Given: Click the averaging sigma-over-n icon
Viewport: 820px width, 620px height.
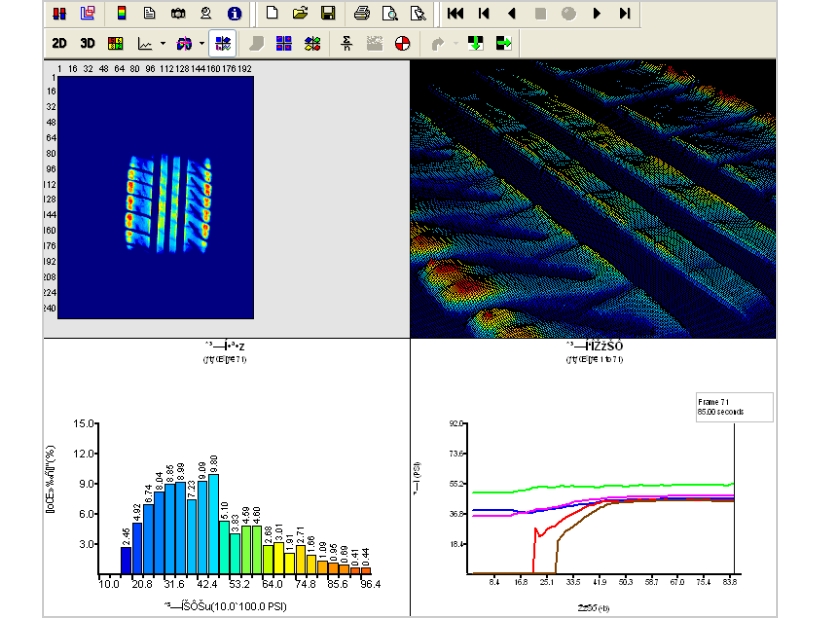Looking at the screenshot, I should (347, 44).
